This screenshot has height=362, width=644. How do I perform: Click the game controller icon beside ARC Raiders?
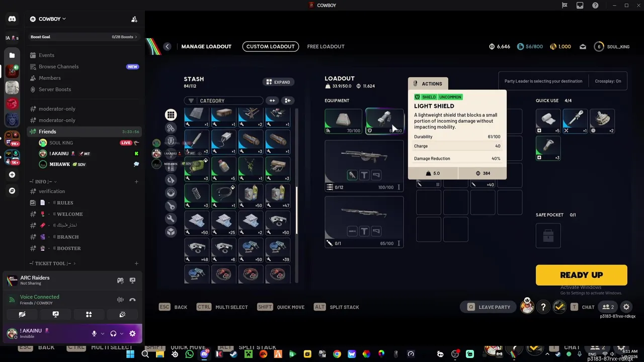120,281
